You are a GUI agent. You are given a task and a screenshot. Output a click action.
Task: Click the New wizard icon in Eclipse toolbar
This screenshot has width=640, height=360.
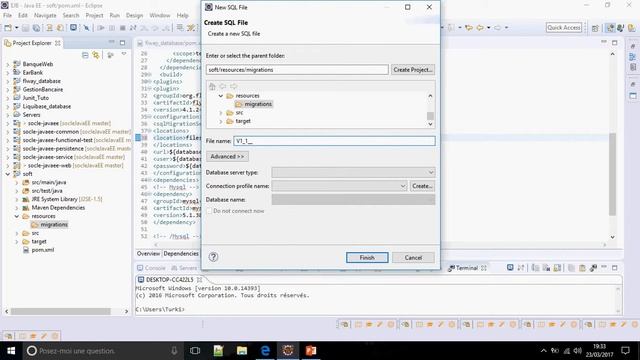8,28
